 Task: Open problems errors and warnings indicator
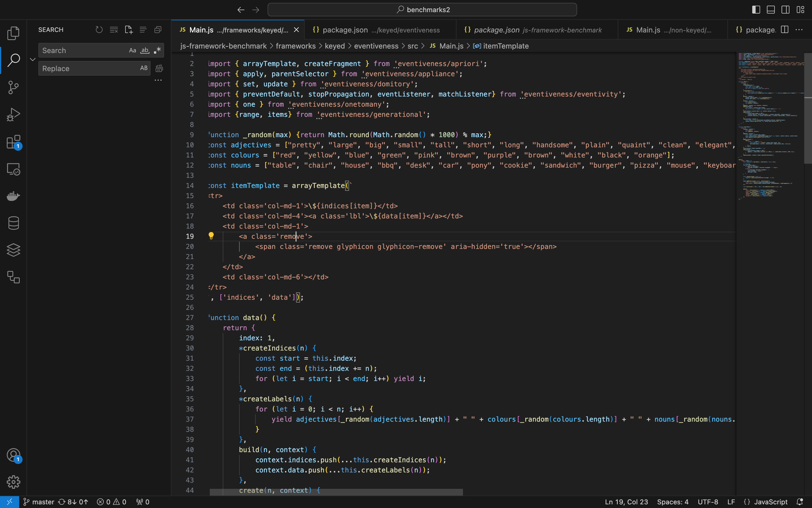112,502
